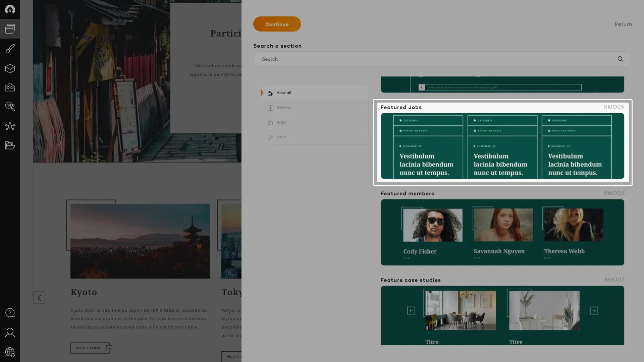Click the Return link

(x=623, y=24)
